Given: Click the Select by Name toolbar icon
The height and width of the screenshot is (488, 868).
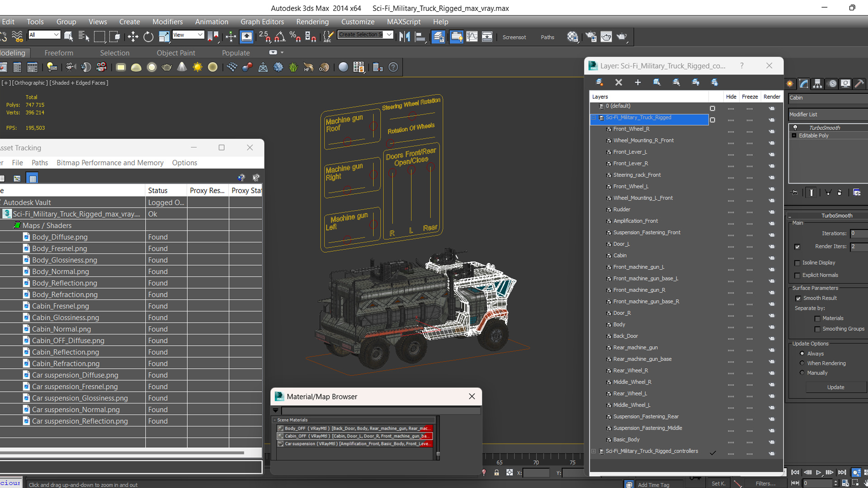Looking at the screenshot, I should (84, 37).
